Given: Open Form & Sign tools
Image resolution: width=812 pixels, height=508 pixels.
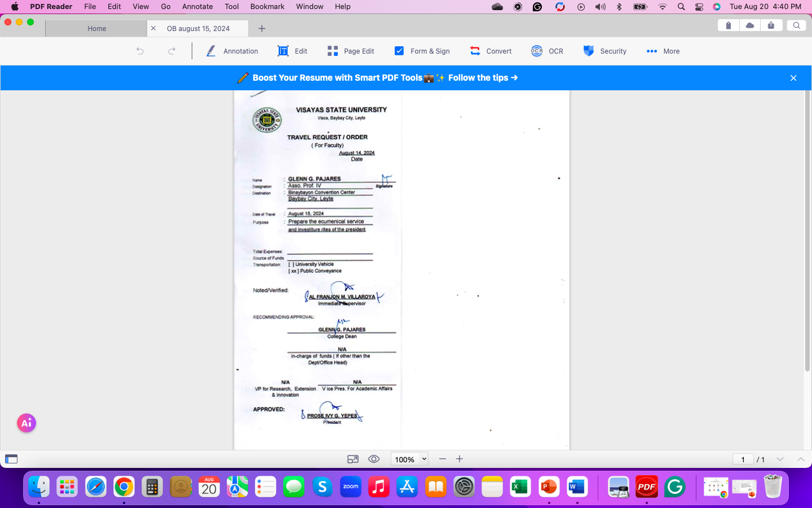Looking at the screenshot, I should [422, 51].
